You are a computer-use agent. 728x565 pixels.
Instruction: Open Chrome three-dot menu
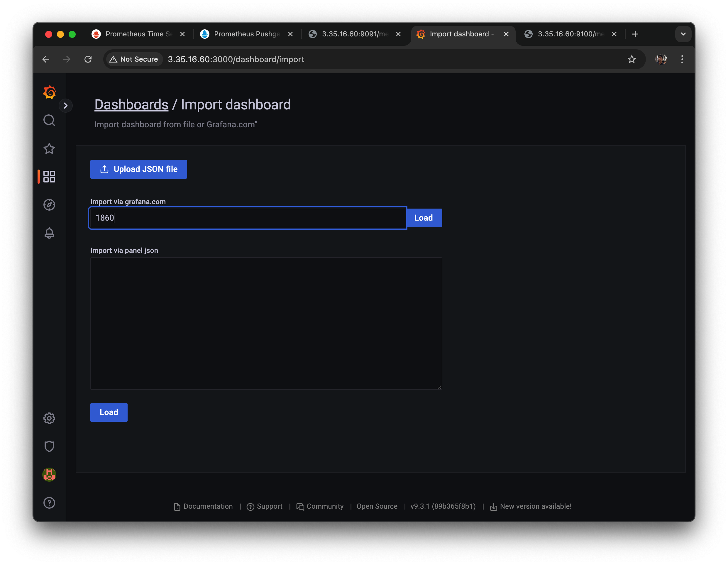682,59
